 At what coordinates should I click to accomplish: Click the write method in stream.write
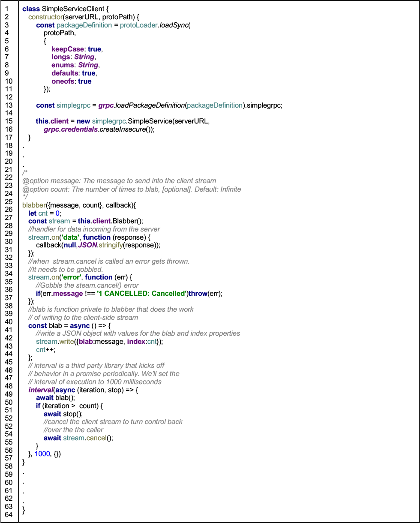coord(66,341)
